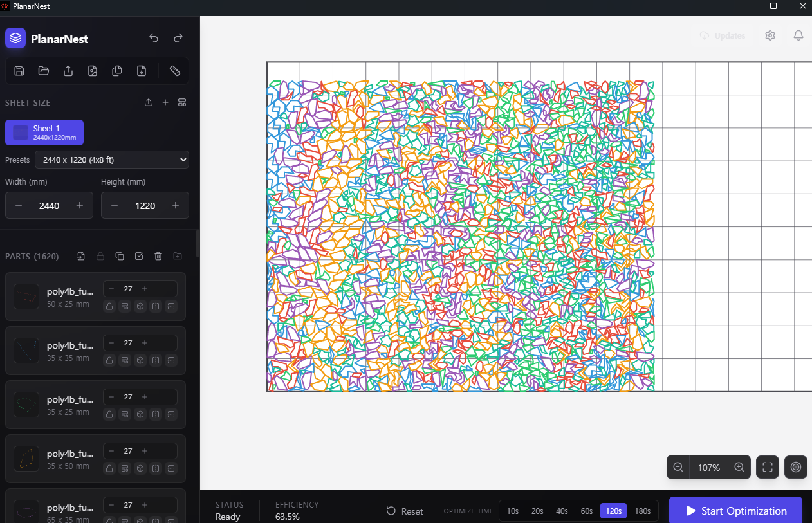The image size is (812, 523).
Task: Click the select all parts checkbox icon
Action: (139, 256)
